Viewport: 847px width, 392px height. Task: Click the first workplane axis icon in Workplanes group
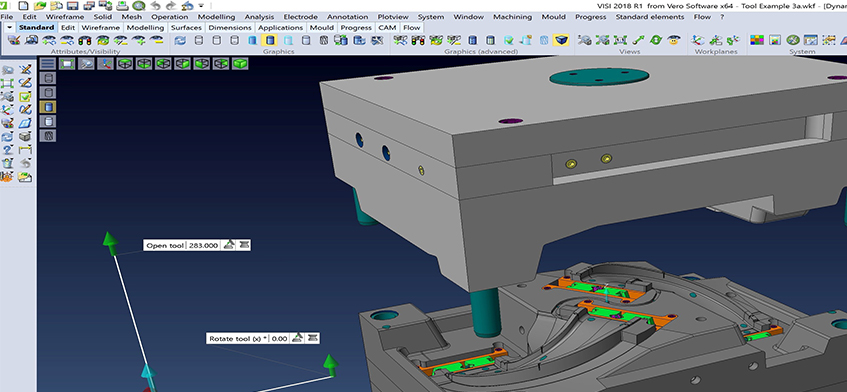pyautogui.click(x=698, y=40)
